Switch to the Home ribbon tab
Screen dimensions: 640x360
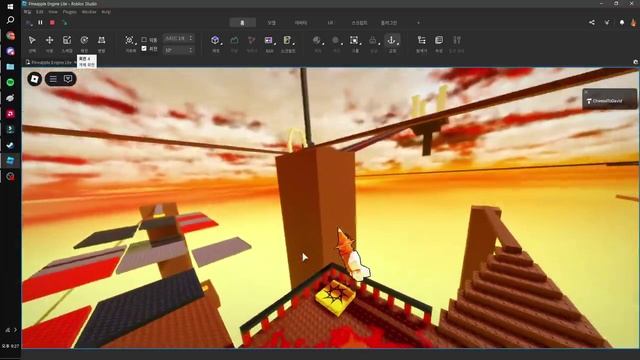click(x=242, y=22)
